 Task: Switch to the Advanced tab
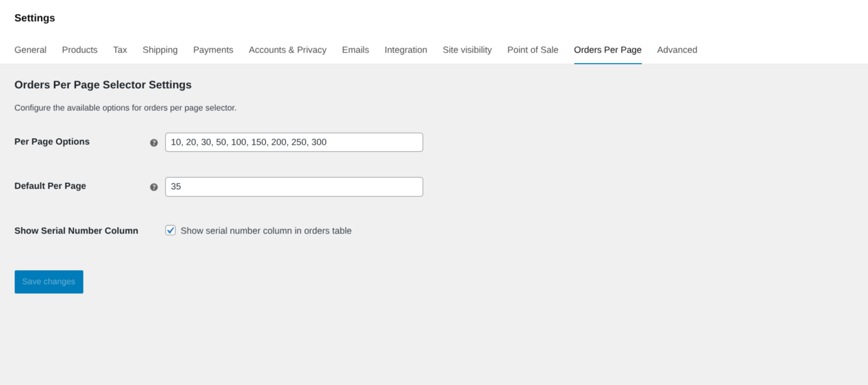[677, 50]
